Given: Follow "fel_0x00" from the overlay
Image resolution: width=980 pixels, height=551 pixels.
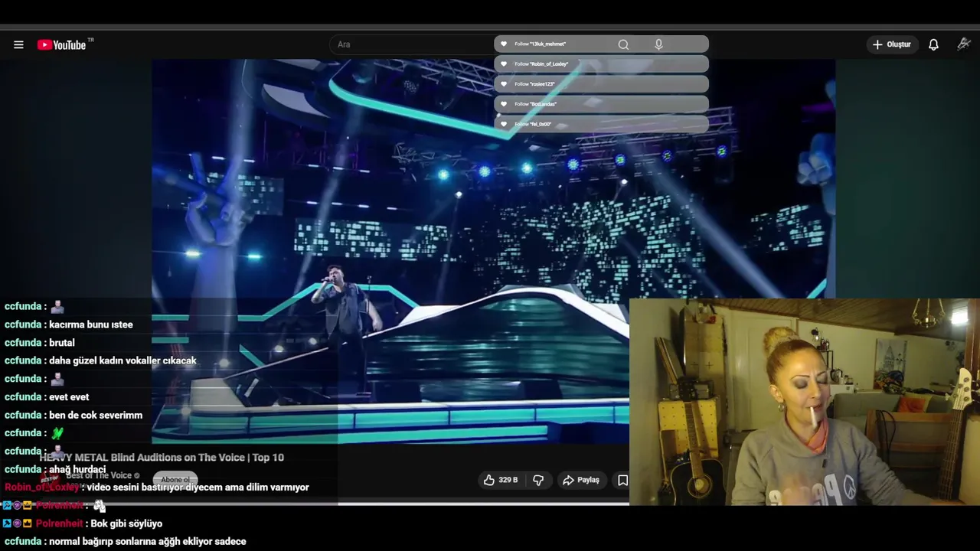Looking at the screenshot, I should tap(601, 124).
